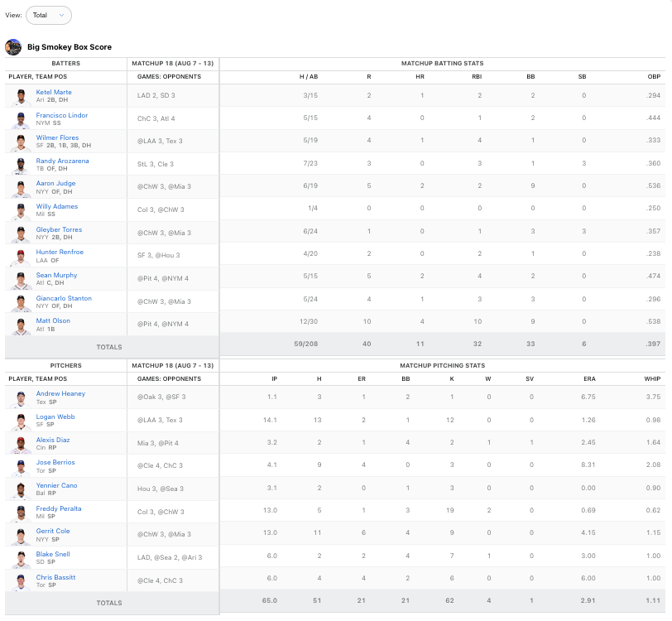672x621 pixels.
Task: Click the OBP batting column header
Action: [x=654, y=75]
